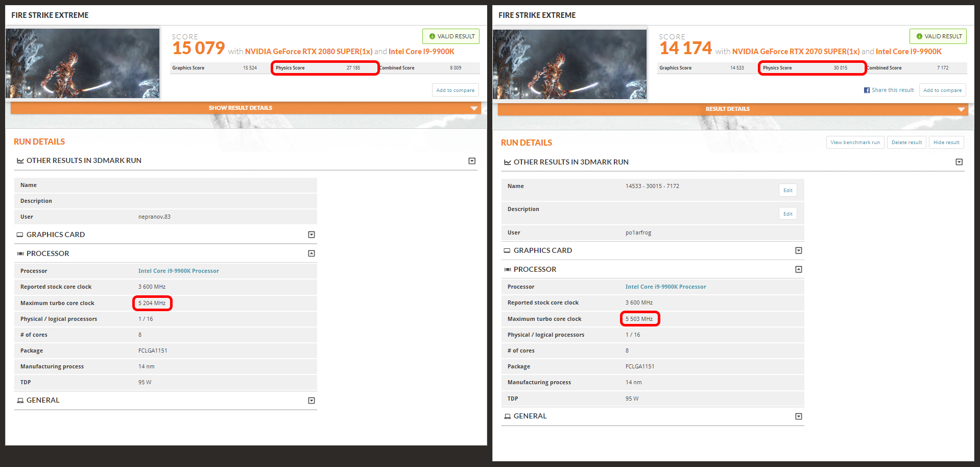Open the Intel Core i9-9900K link beside RTX 2070
The height and width of the screenshot is (467, 980).
(x=909, y=52)
